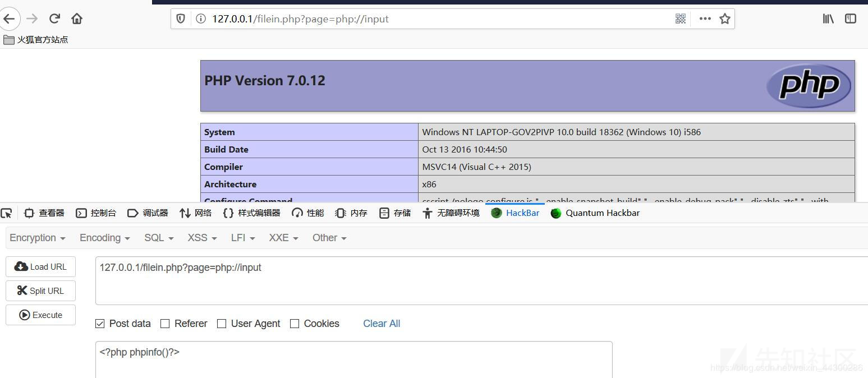This screenshot has height=378, width=868.
Task: Uncheck the Post data checkbox
Action: [x=100, y=324]
